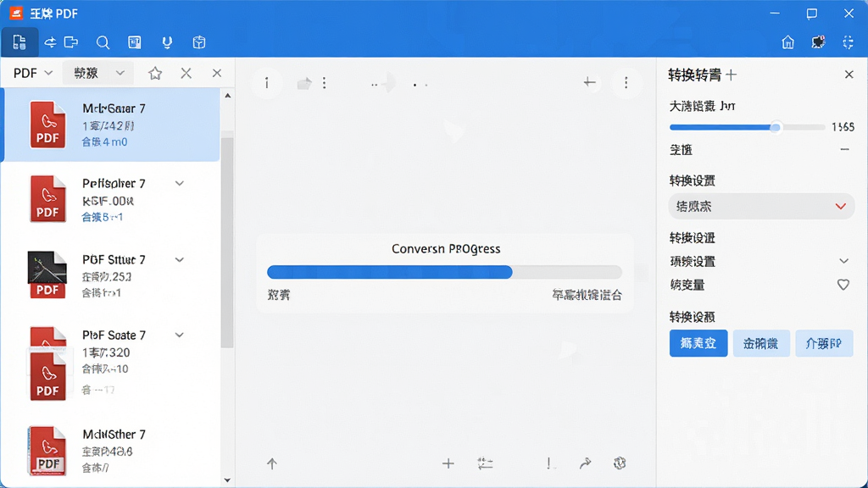The height and width of the screenshot is (488, 868).
Task: Click the up arrow at bottom left
Action: [x=272, y=463]
